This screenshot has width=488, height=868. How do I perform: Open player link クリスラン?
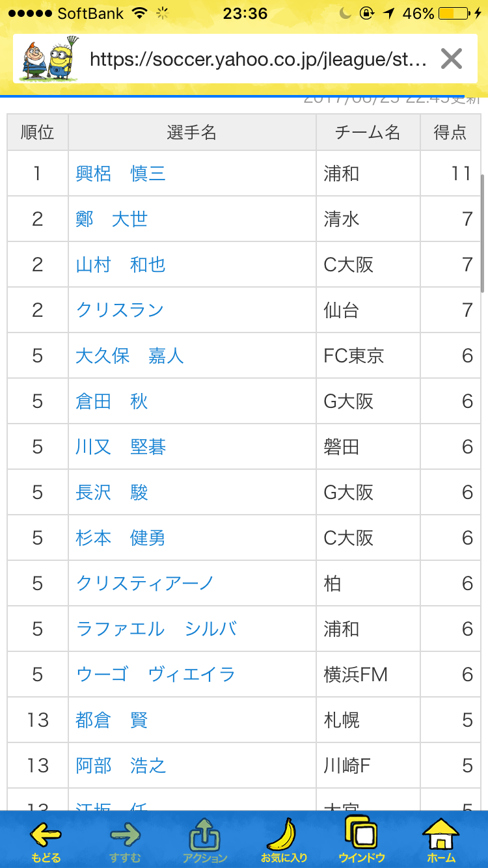click(x=120, y=310)
